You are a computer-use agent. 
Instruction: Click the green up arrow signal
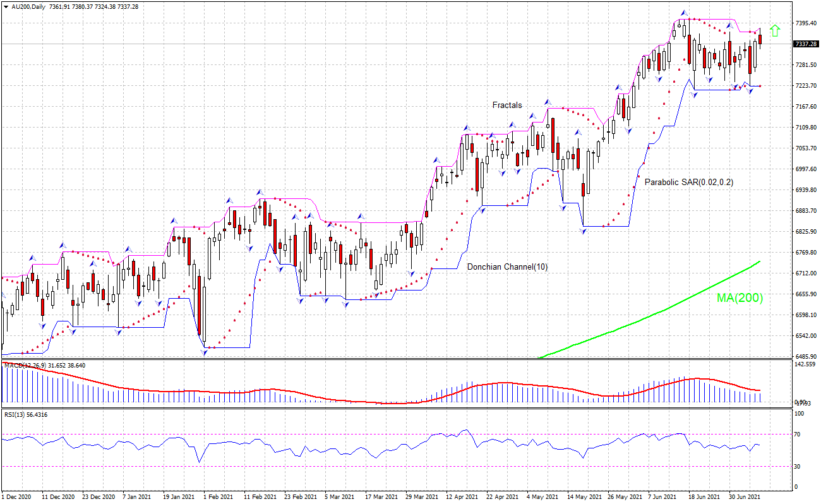pyautogui.click(x=775, y=30)
